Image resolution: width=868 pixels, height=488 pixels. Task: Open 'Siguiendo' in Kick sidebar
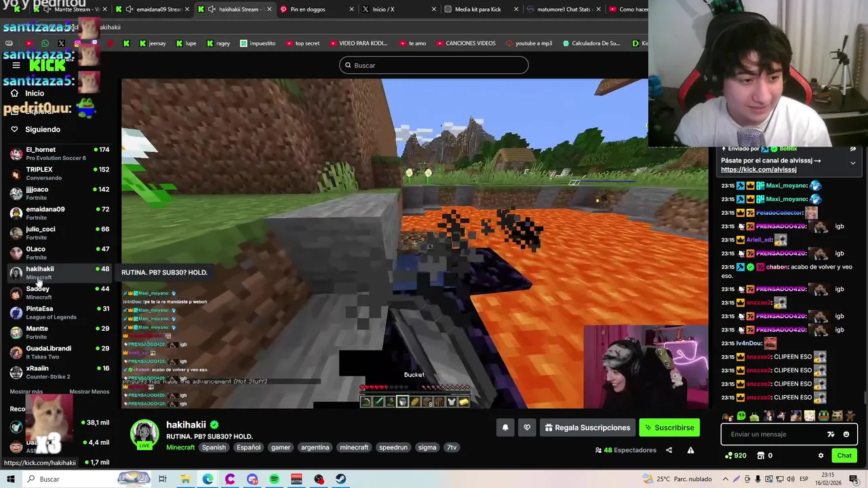43,129
